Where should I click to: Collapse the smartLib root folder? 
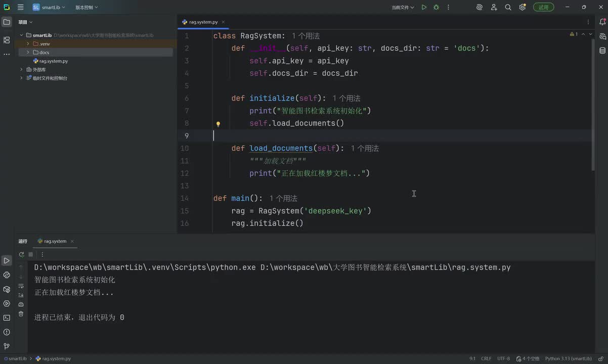pos(22,35)
